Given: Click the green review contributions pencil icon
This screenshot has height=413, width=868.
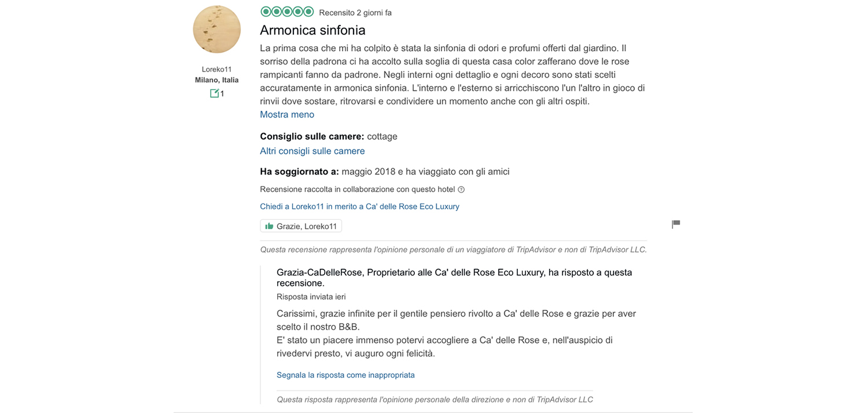Looking at the screenshot, I should [x=214, y=93].
